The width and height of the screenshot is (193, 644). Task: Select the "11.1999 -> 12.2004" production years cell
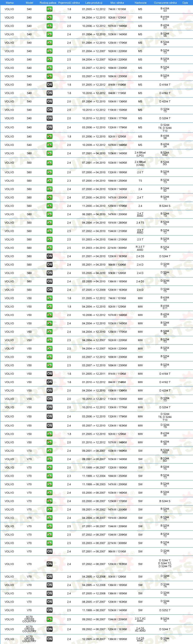click(94, 476)
